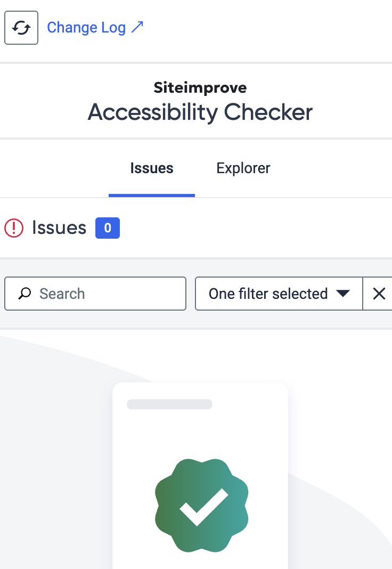The height and width of the screenshot is (569, 392).
Task: Open the Change Log link
Action: coord(95,28)
